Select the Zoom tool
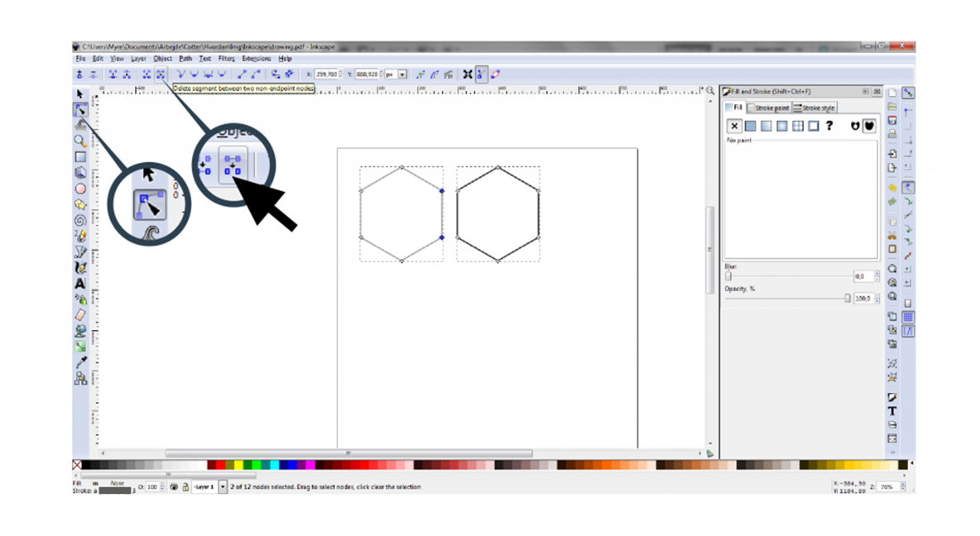This screenshot has height=536, width=980. [79, 141]
